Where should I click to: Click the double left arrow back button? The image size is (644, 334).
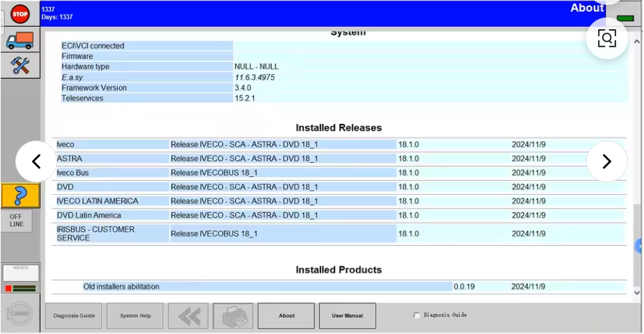click(x=188, y=316)
